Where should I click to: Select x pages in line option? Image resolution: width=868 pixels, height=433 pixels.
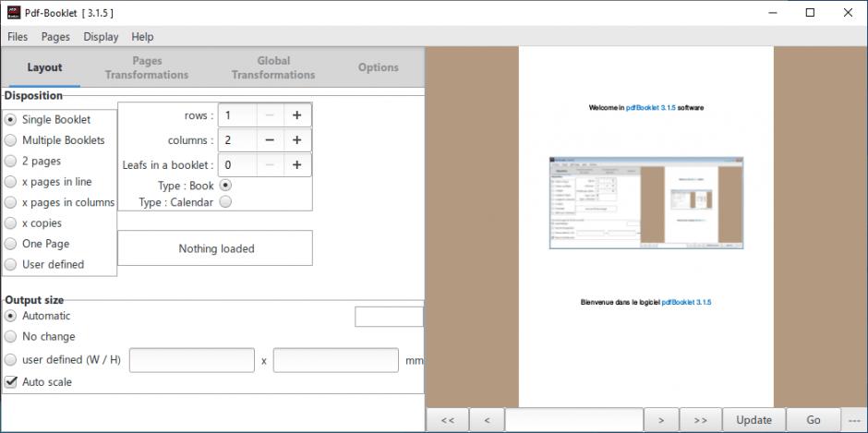[10, 182]
